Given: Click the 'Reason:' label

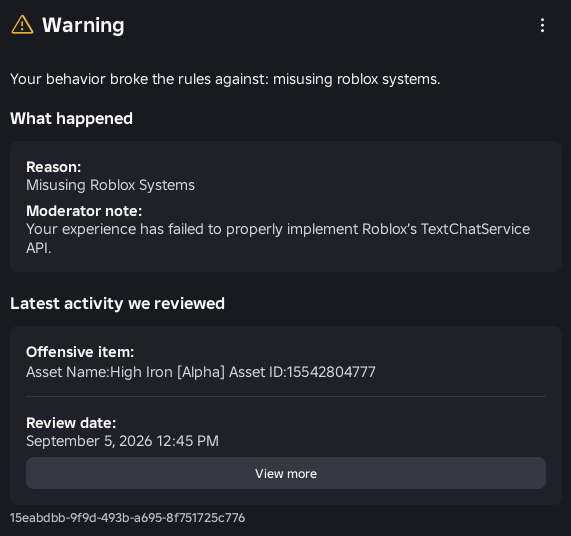Looking at the screenshot, I should [x=54, y=167].
